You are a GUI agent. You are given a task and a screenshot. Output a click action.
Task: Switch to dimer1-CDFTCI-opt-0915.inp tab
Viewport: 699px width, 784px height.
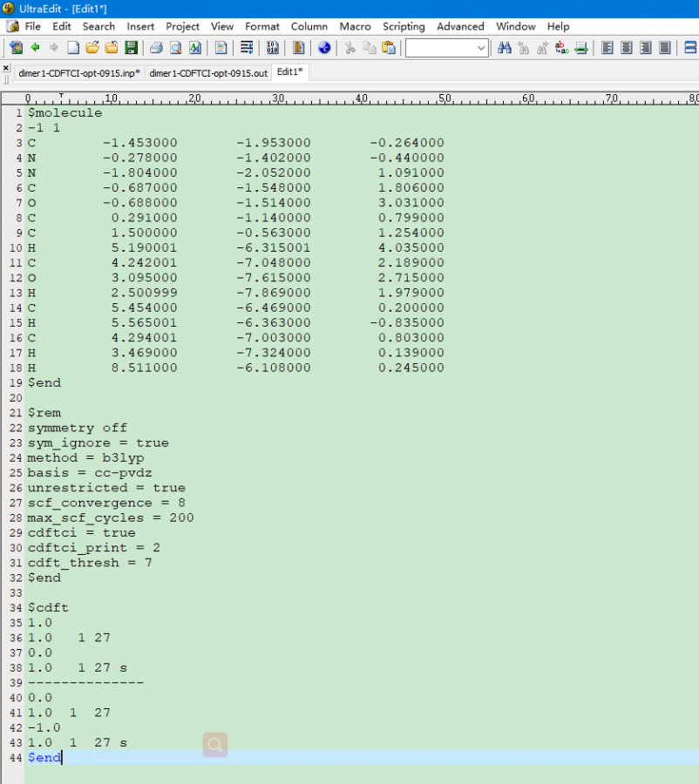coord(78,73)
